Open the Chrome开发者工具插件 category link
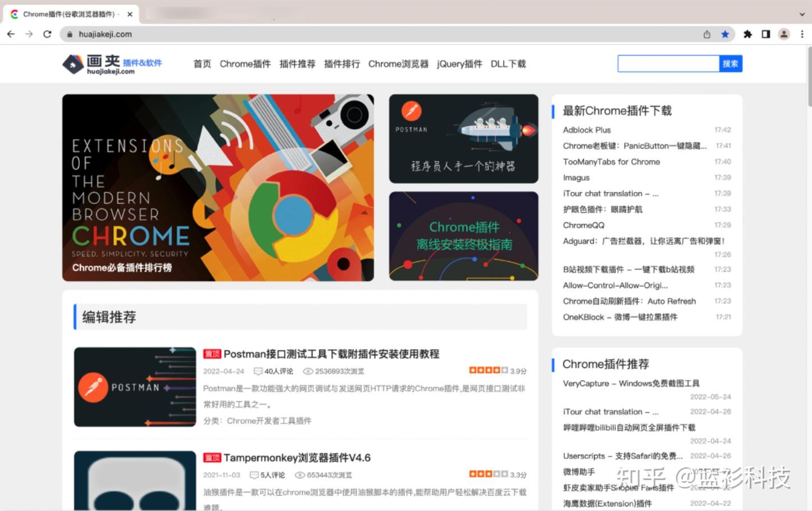The image size is (812, 511). [x=269, y=421]
